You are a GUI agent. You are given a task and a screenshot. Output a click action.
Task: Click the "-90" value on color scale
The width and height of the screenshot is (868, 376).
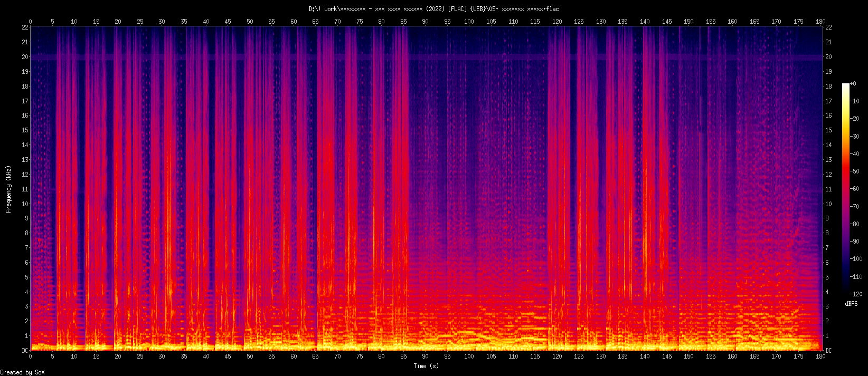click(x=855, y=242)
